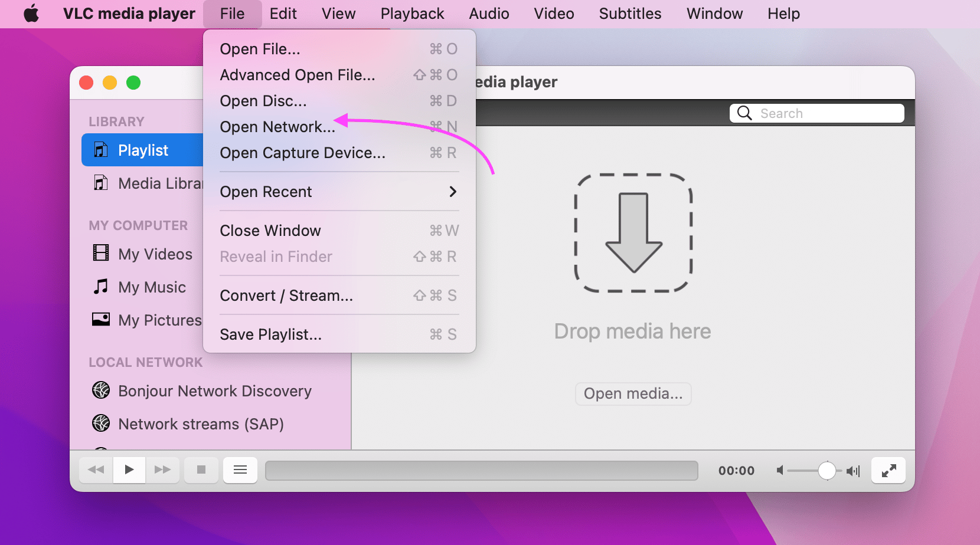Screen dimensions: 980x545
Task: Open the Help menu
Action: [x=783, y=14]
